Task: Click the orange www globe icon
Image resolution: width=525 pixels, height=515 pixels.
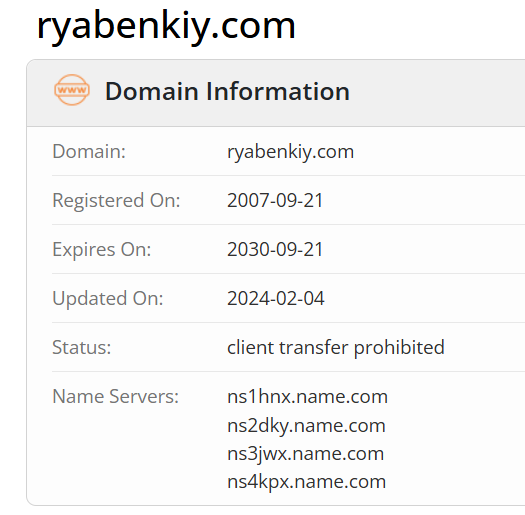Action: pyautogui.click(x=72, y=90)
